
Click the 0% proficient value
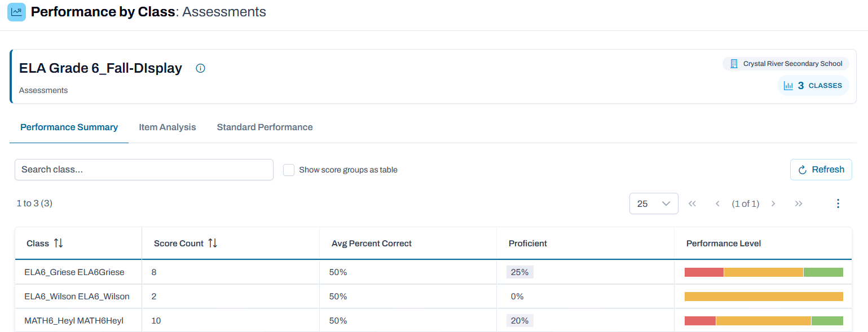pyautogui.click(x=517, y=296)
